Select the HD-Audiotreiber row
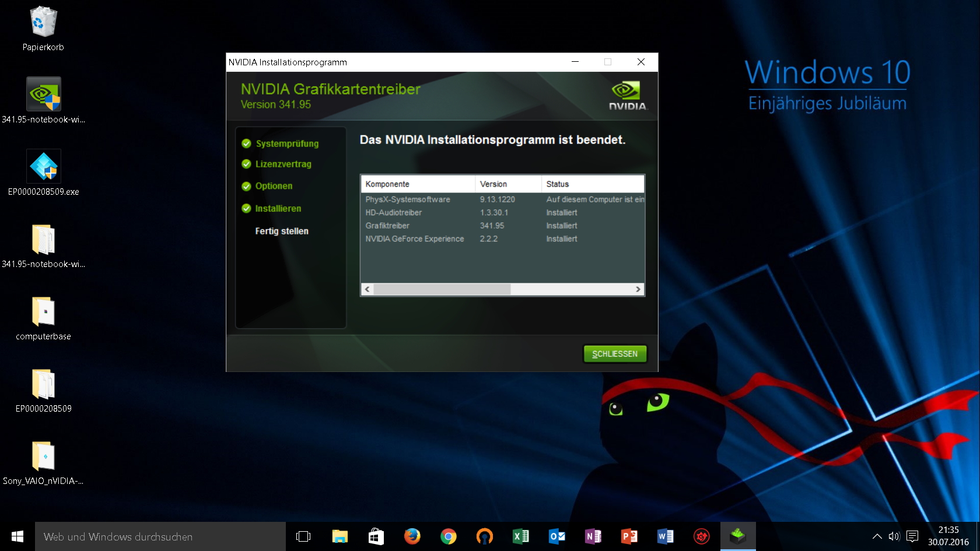 pyautogui.click(x=503, y=213)
